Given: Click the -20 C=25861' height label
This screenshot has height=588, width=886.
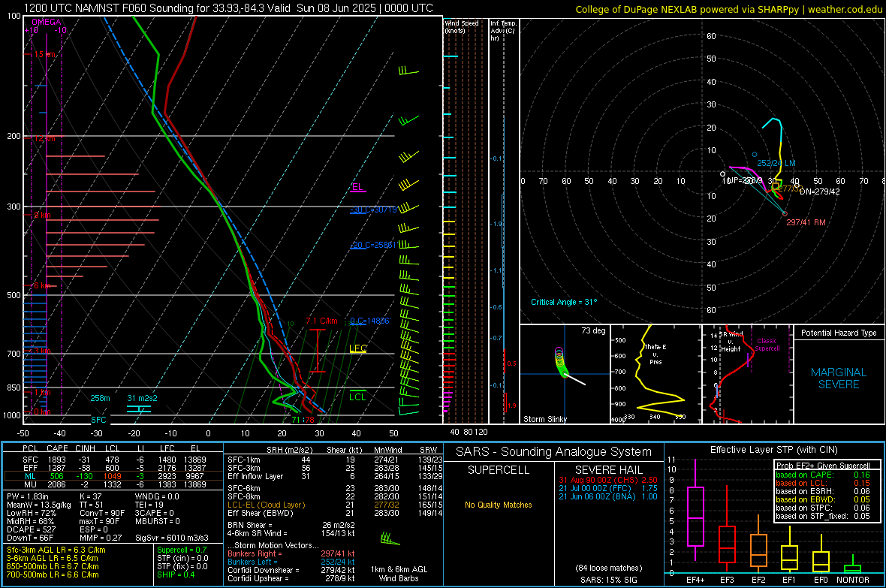Looking at the screenshot, I should tap(373, 245).
